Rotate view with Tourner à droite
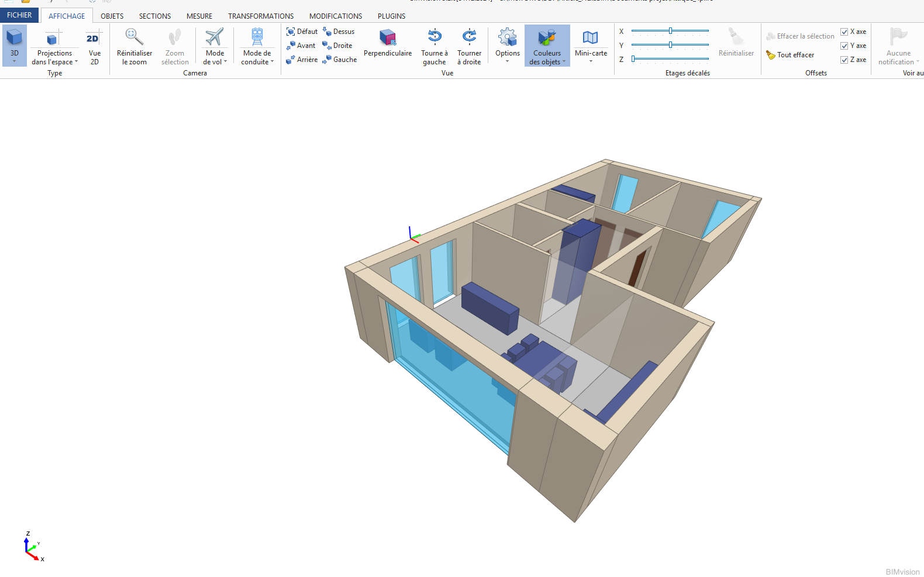This screenshot has height=577, width=924. [469, 46]
